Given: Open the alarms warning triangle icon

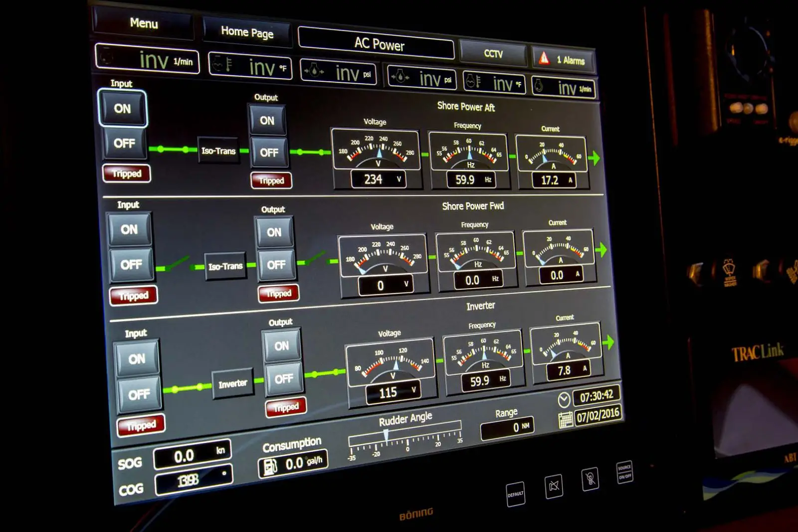Looking at the screenshot, I should click(x=544, y=59).
